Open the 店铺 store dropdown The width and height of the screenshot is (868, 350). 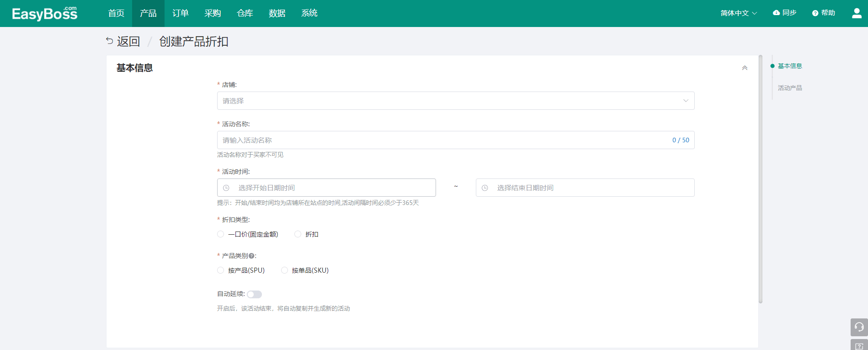pyautogui.click(x=455, y=101)
